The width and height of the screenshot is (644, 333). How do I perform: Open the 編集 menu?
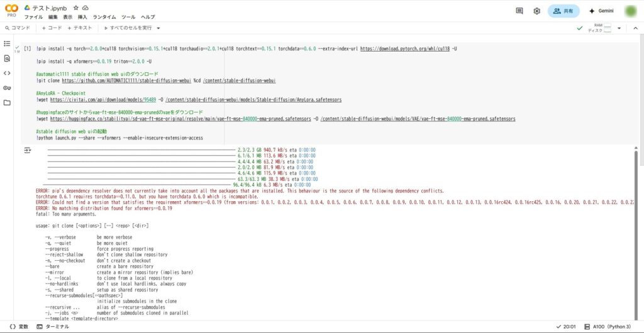[x=53, y=17]
